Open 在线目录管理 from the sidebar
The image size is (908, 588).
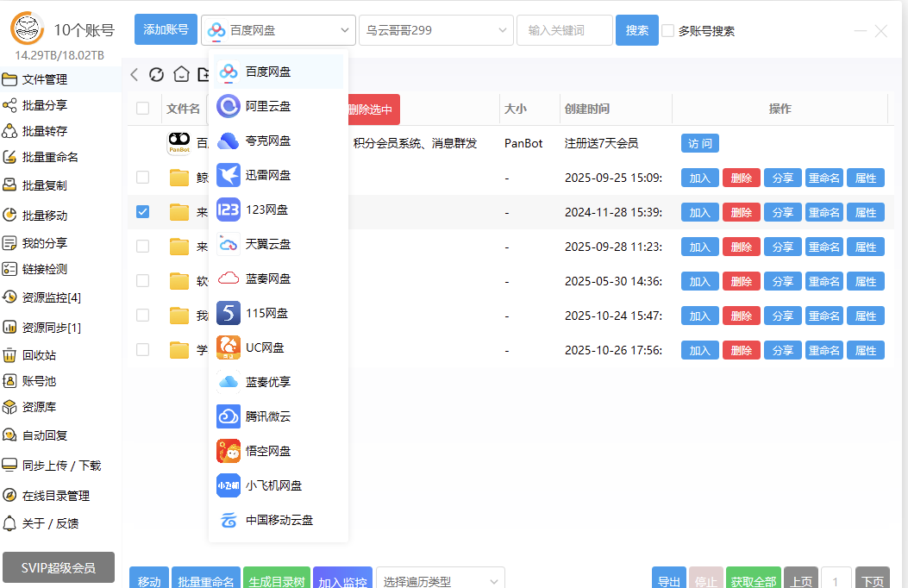tap(59, 496)
